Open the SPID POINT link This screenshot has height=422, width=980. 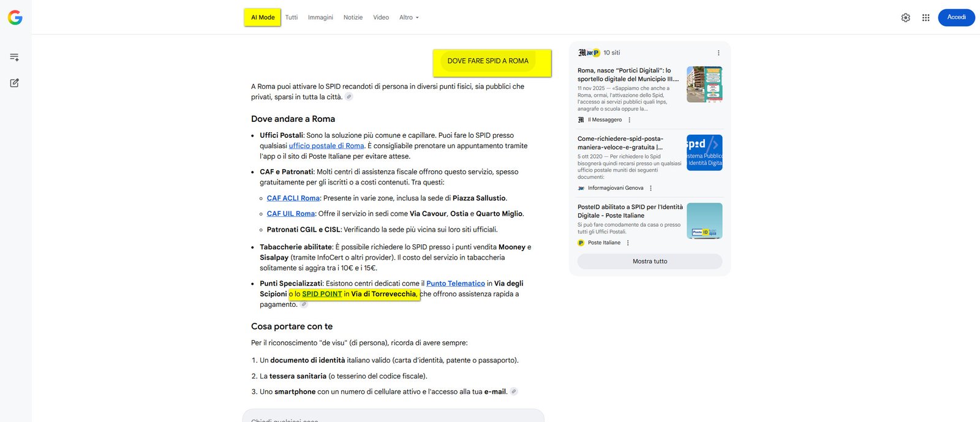[322, 294]
